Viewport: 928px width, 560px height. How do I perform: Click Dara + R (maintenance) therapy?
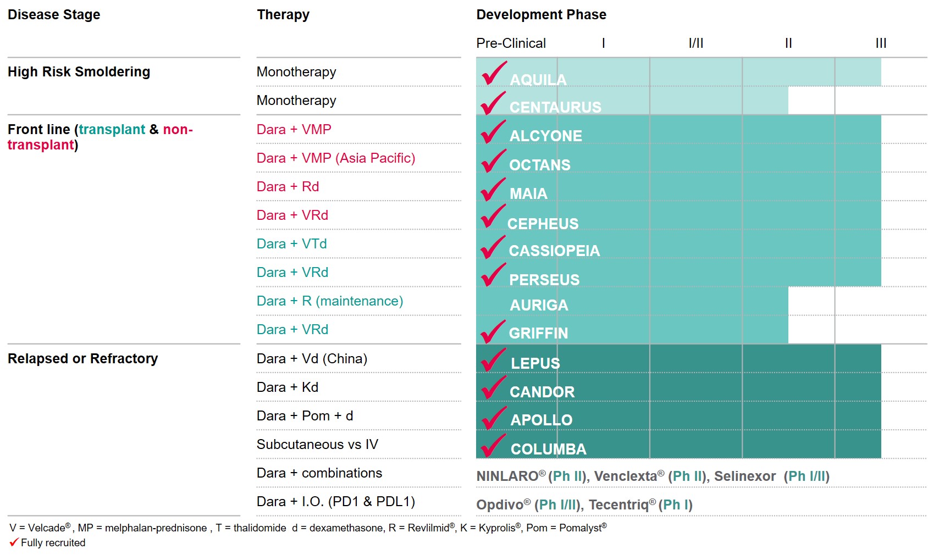[x=329, y=301]
